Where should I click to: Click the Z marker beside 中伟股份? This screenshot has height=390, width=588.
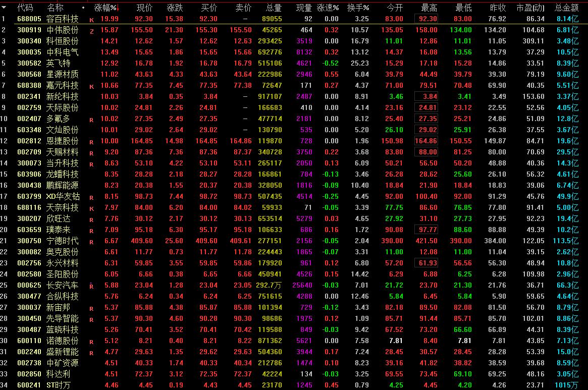pyautogui.click(x=92, y=31)
